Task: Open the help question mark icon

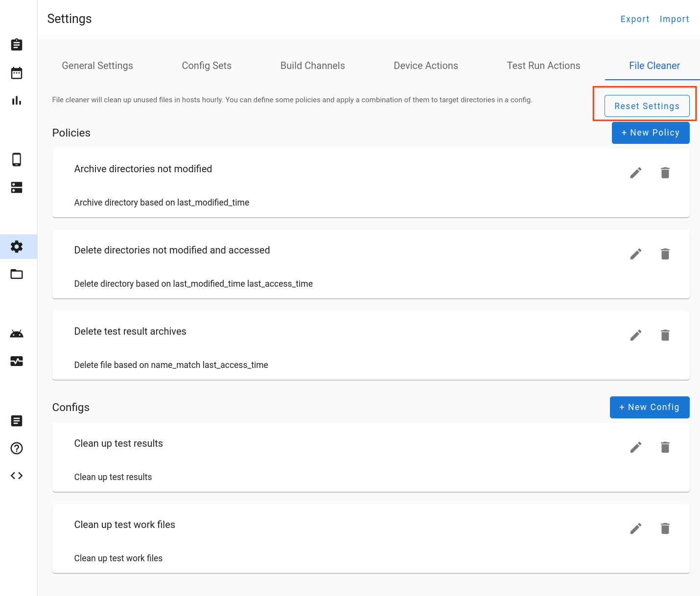Action: pos(17,448)
